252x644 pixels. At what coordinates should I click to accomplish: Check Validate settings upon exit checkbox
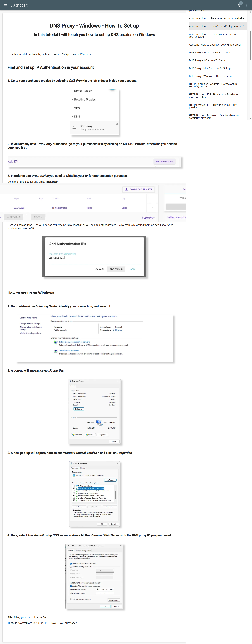(71, 599)
